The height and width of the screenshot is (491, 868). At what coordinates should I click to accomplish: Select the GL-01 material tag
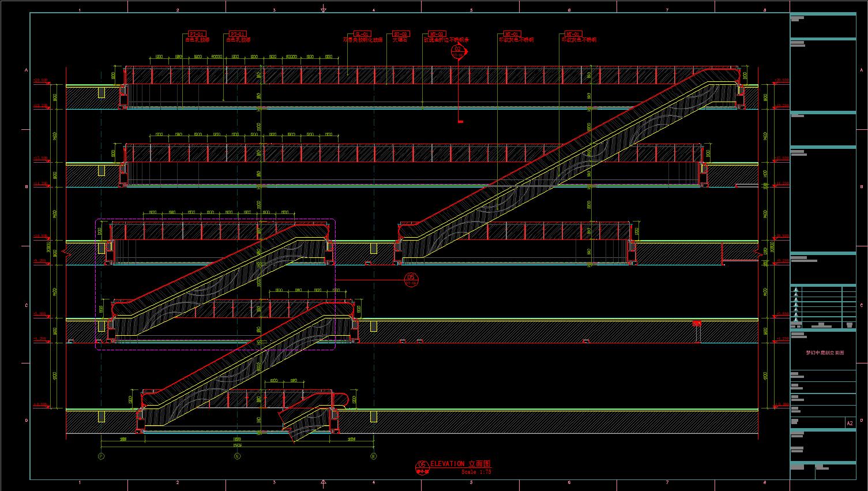(x=362, y=35)
